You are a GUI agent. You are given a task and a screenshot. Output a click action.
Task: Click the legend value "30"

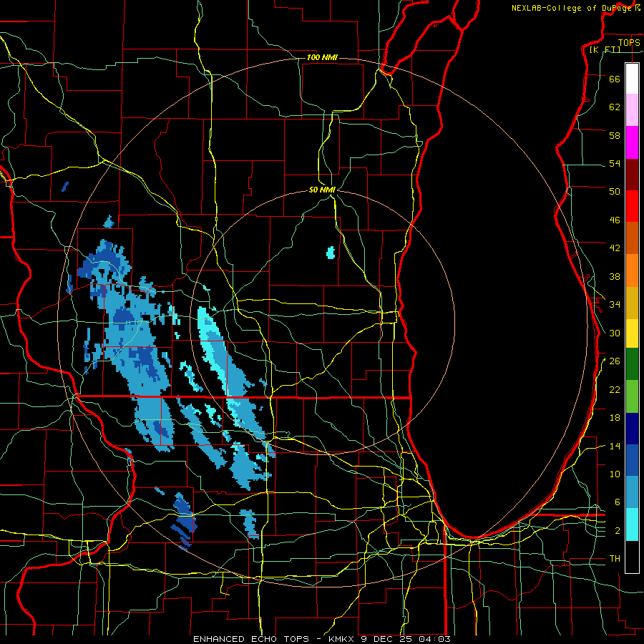615,333
